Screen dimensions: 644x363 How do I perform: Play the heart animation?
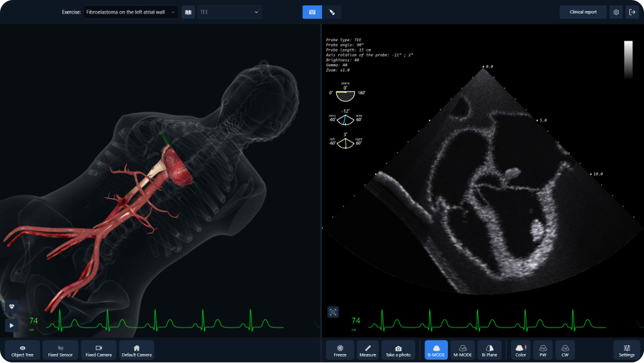[x=12, y=325]
